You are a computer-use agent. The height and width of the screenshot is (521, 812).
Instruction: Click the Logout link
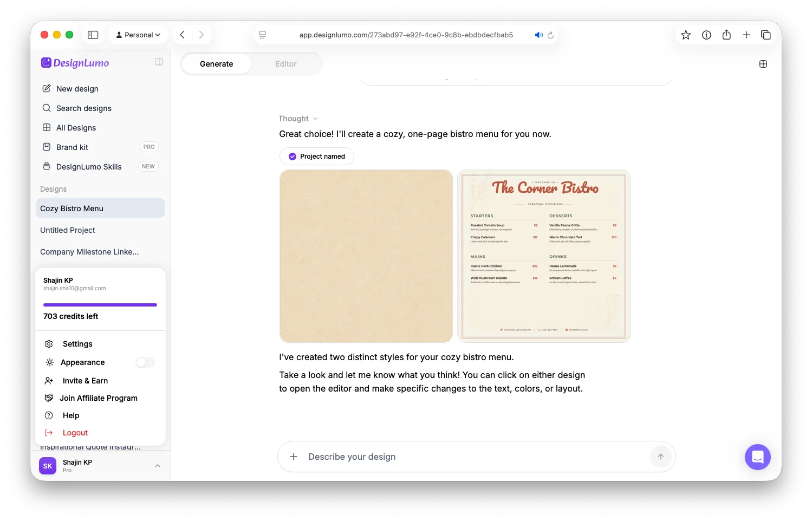pyautogui.click(x=75, y=433)
